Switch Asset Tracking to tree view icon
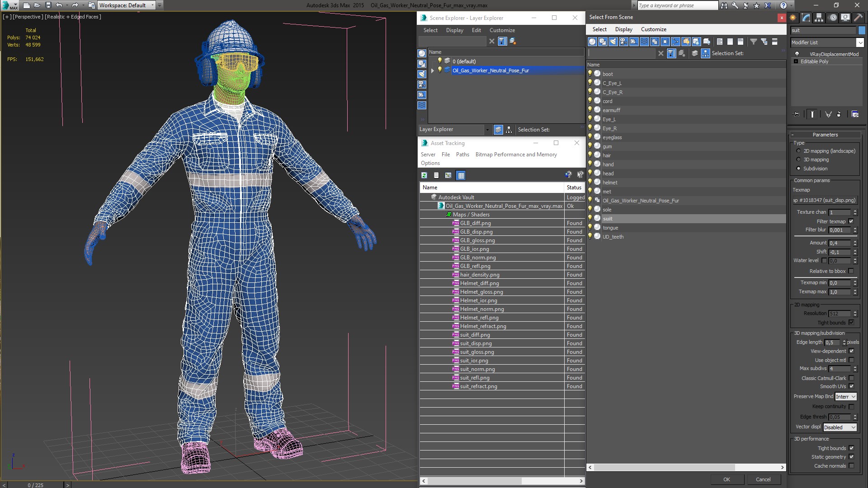 click(x=448, y=175)
